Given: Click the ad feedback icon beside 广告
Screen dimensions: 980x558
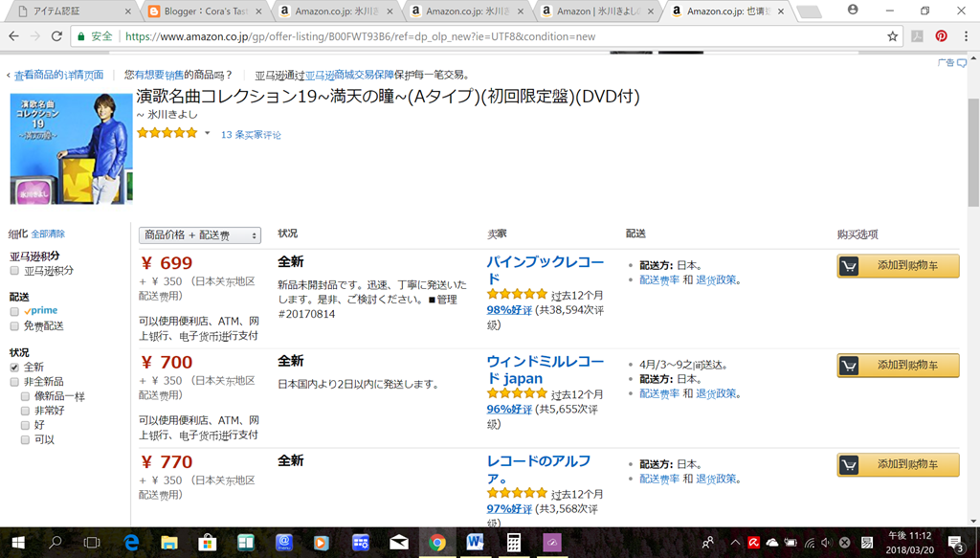Looking at the screenshot, I should tap(962, 62).
